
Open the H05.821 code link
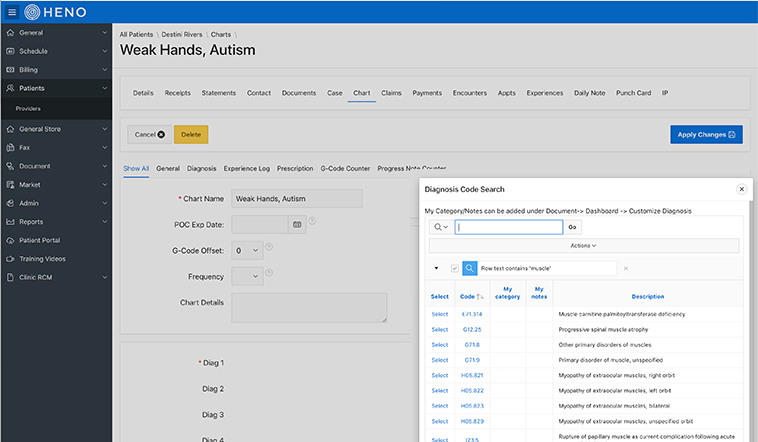472,375
